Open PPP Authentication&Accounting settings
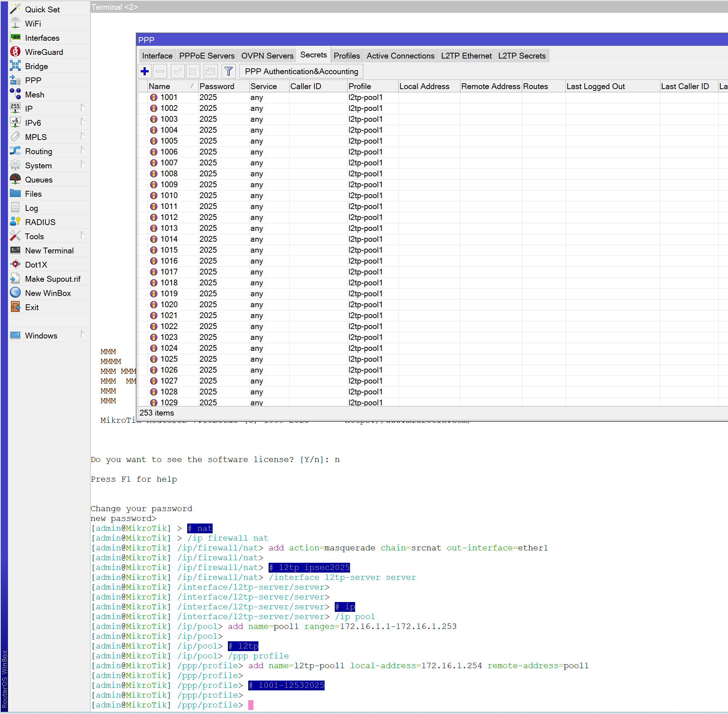 point(301,71)
